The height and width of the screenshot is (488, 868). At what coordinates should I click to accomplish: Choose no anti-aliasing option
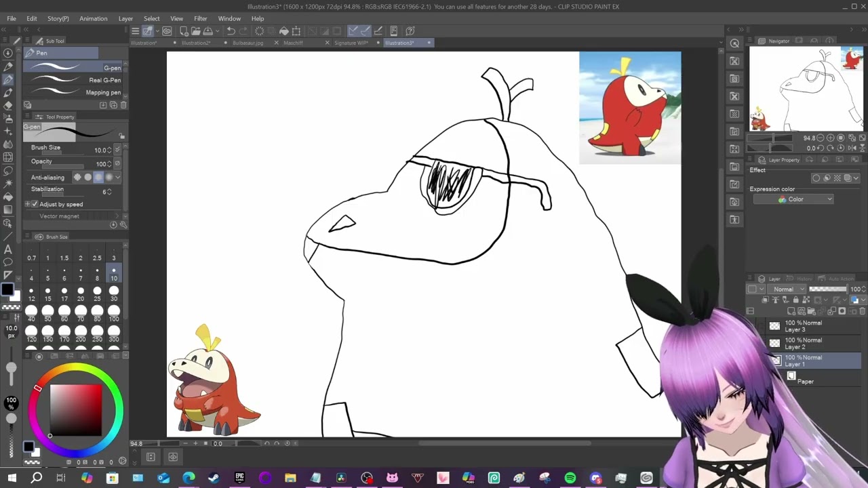coord(77,177)
